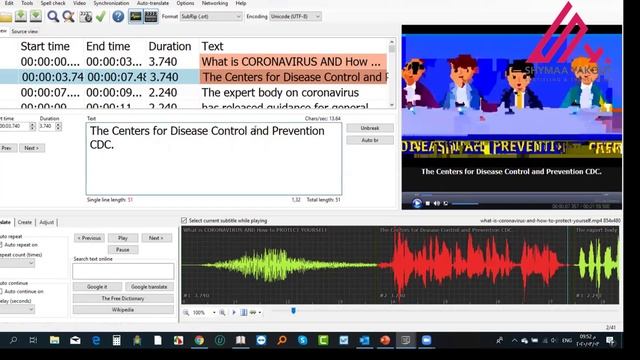Click the Save subtitle toolbar icon
Screen dimensions: 640x360
(x=20, y=16)
